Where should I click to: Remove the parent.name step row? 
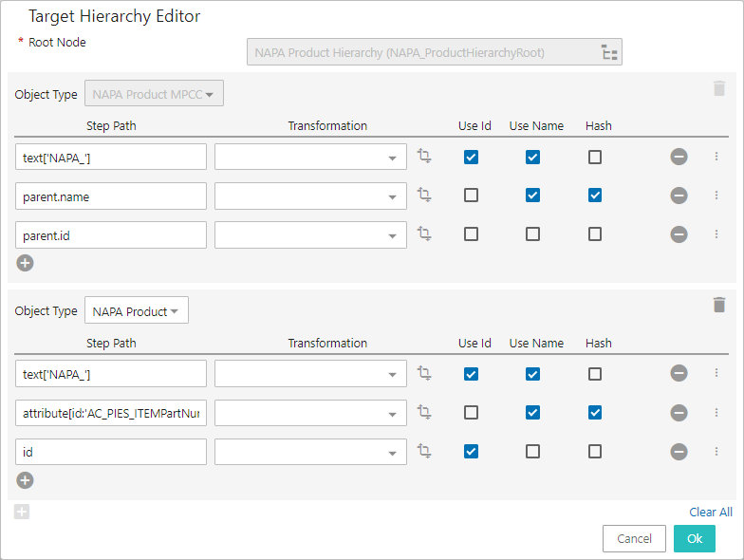(679, 196)
